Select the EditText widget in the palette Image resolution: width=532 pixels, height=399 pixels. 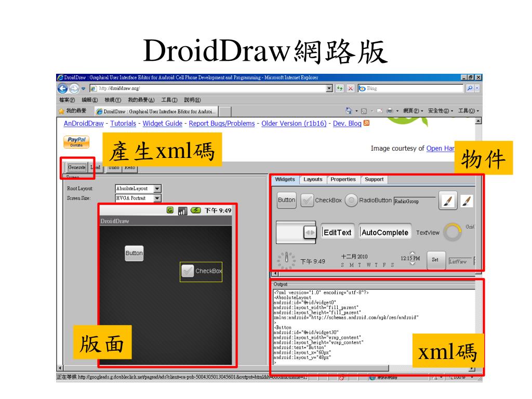tap(337, 232)
